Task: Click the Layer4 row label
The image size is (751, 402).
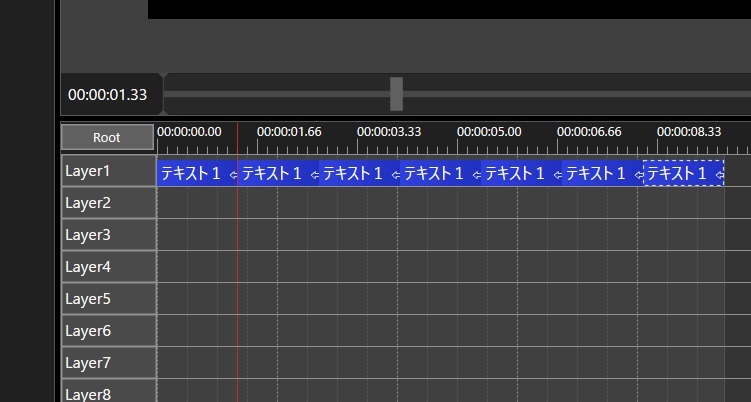Action: point(108,267)
